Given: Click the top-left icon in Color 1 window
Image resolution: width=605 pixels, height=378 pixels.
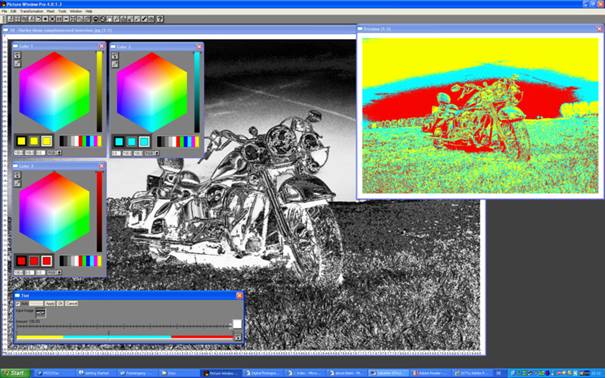Looking at the screenshot, I should coord(17,56).
